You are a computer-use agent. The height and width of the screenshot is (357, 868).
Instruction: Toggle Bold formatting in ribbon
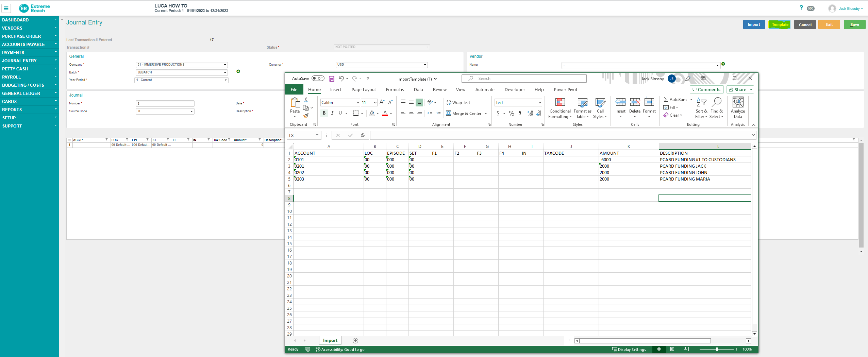pos(324,113)
